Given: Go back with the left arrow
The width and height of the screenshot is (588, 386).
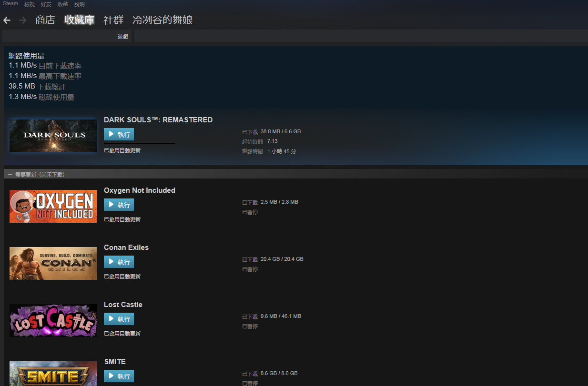Looking at the screenshot, I should 7,20.
